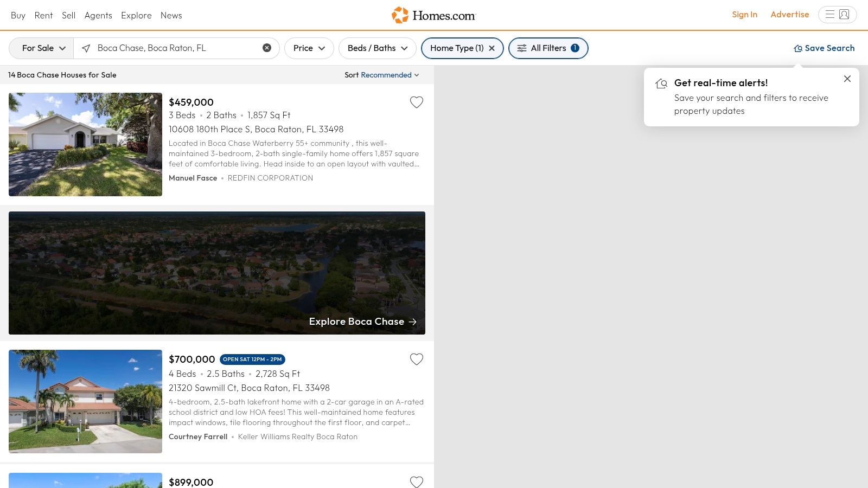Open the Price filter dropdown

click(x=309, y=48)
